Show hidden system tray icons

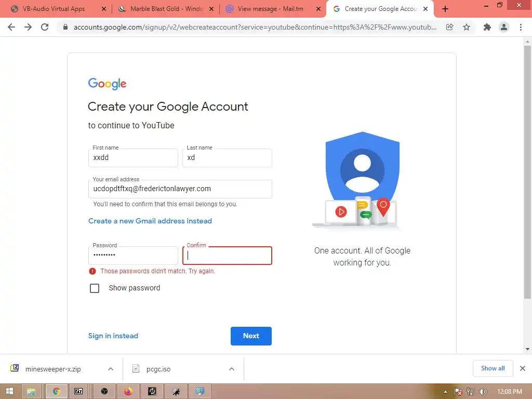tap(445, 392)
